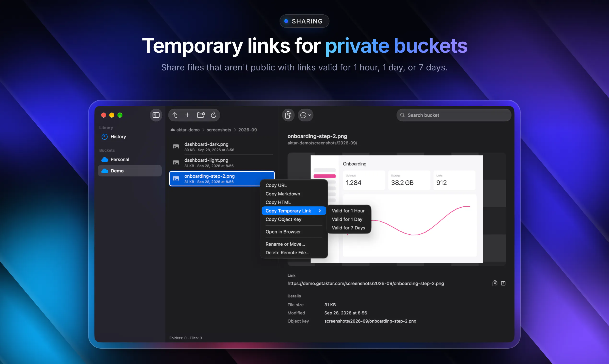Focus the Search bucket field
This screenshot has width=609, height=364.
tap(454, 115)
